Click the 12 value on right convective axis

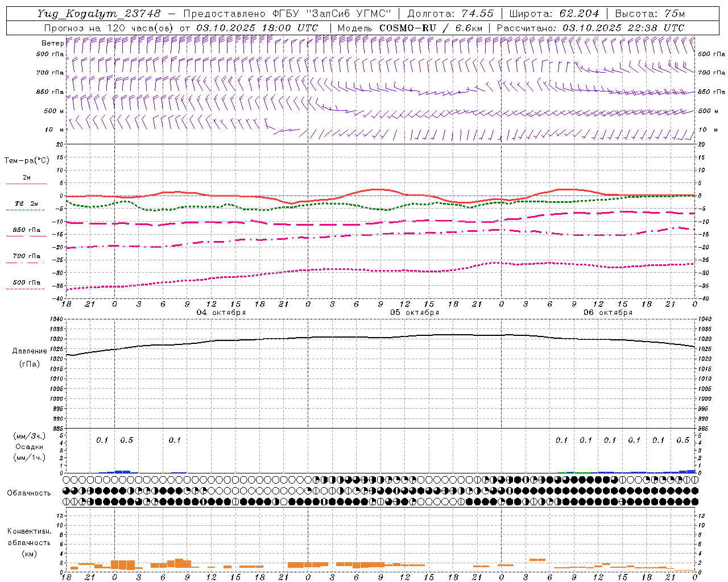701,516
